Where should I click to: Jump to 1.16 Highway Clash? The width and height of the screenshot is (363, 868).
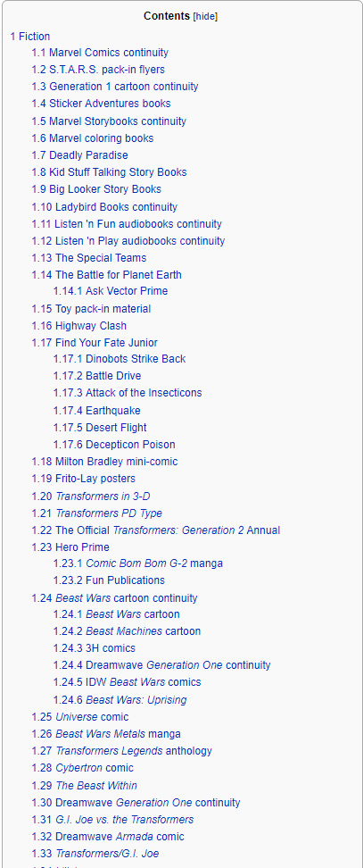pos(79,325)
